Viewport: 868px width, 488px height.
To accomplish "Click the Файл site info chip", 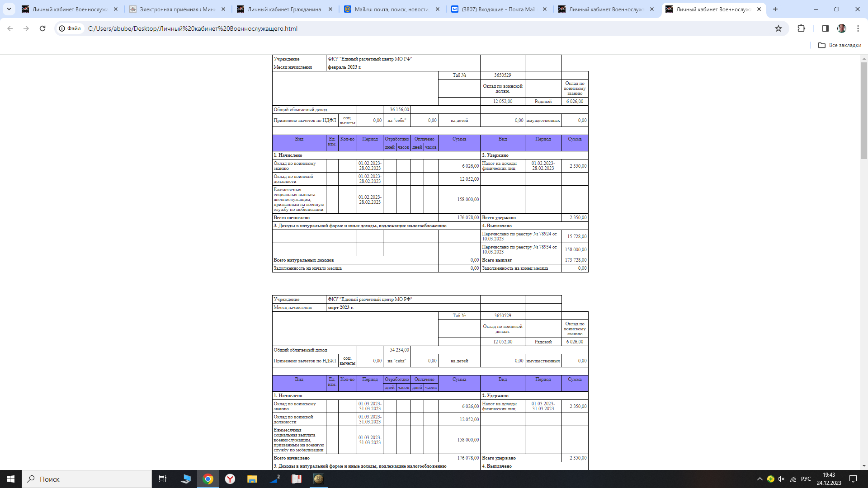I will (x=70, y=28).
